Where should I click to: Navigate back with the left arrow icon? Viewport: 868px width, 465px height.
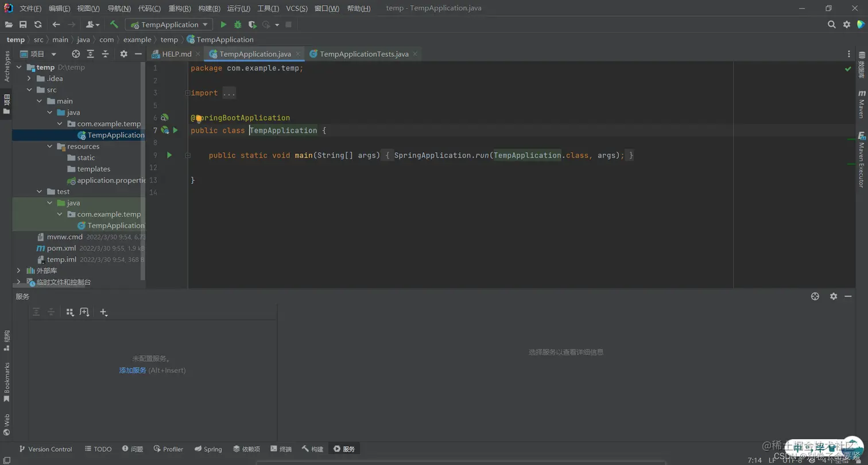point(56,25)
